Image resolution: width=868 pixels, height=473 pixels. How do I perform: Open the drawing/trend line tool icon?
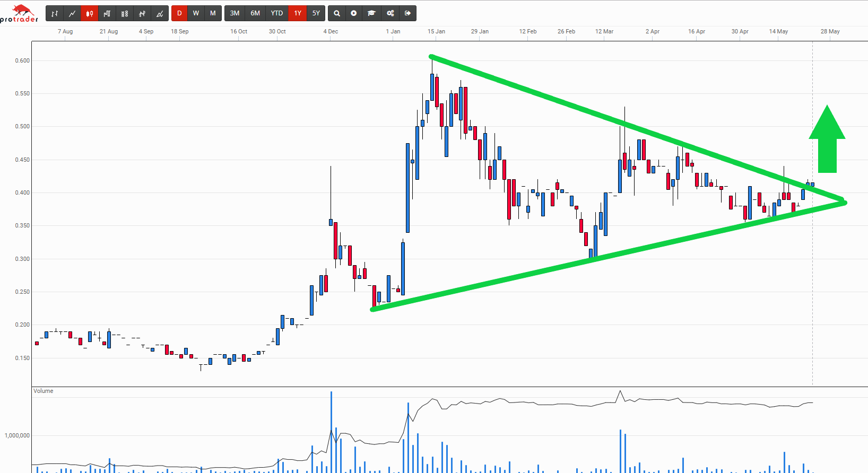click(x=160, y=13)
